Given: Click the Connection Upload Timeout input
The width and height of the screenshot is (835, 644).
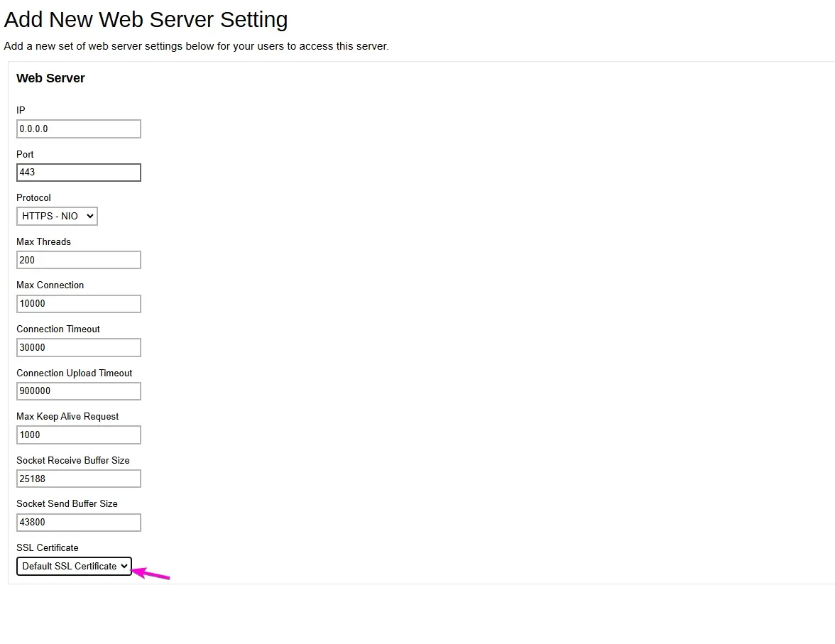Looking at the screenshot, I should 78,391.
